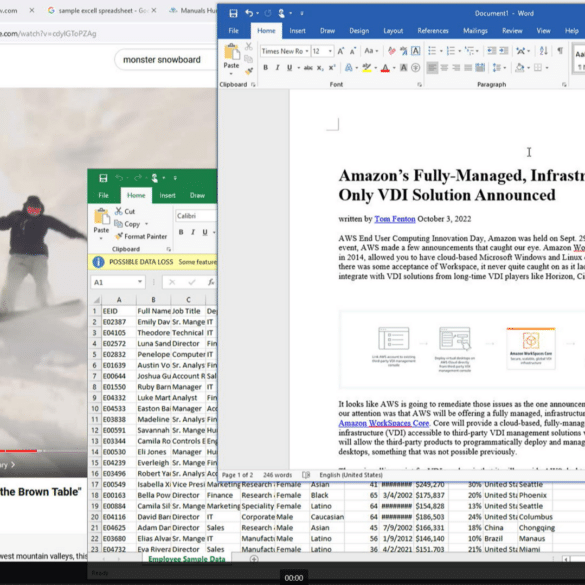This screenshot has height=585, width=585.
Task: Add new sheet in Excel
Action: (254, 559)
